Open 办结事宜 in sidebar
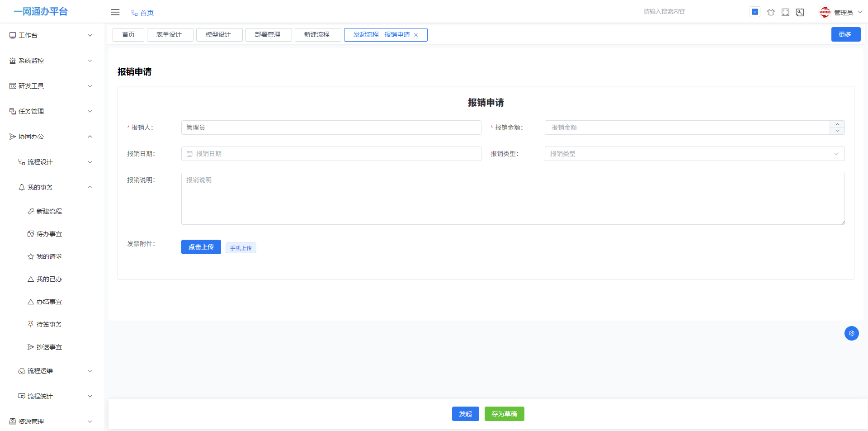Viewport: 868px width, 431px height. pyautogui.click(x=52, y=302)
